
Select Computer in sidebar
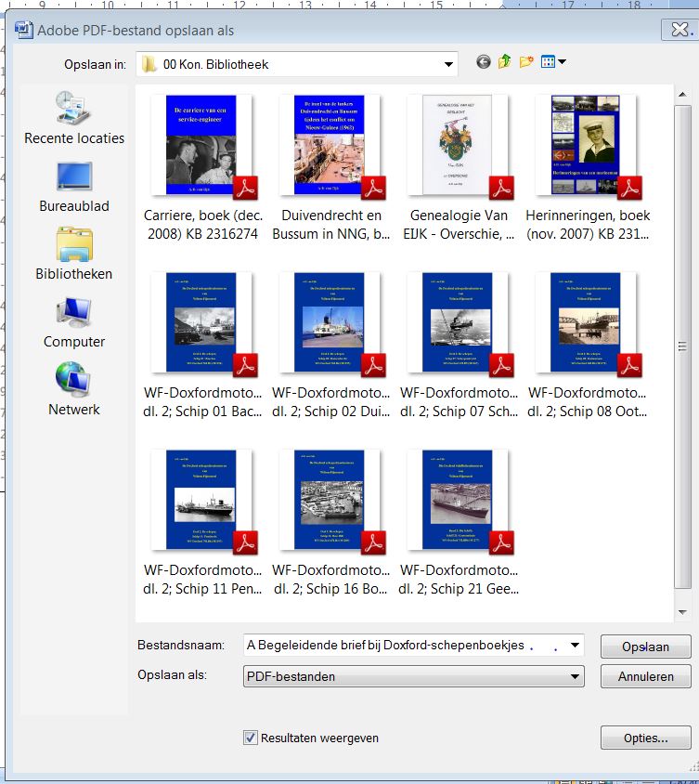coord(74,321)
